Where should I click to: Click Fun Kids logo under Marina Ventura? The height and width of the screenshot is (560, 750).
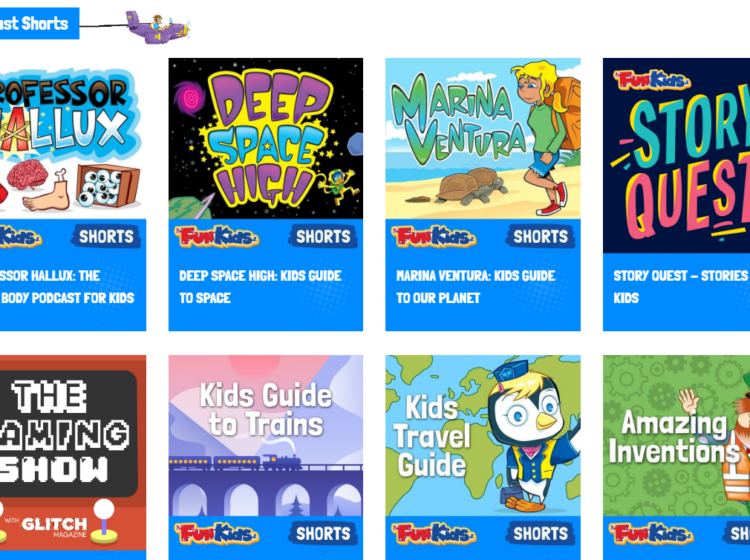click(x=434, y=237)
